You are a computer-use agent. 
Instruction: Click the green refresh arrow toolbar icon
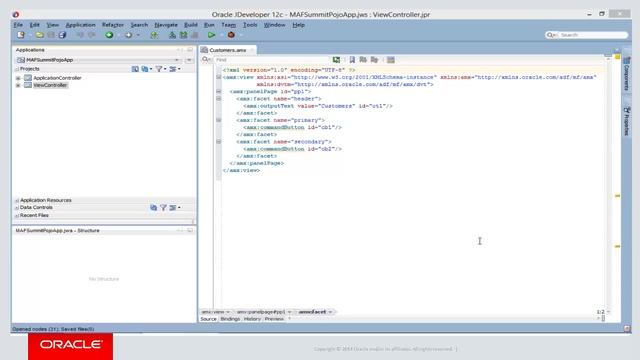tap(154, 35)
